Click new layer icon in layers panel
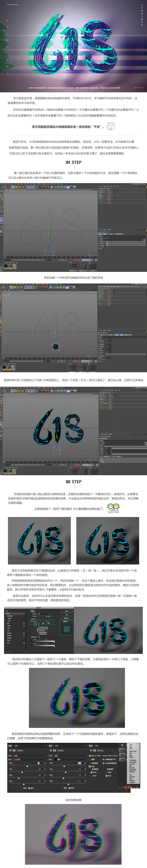Viewport: 147px width, 868px height. click(134, 788)
